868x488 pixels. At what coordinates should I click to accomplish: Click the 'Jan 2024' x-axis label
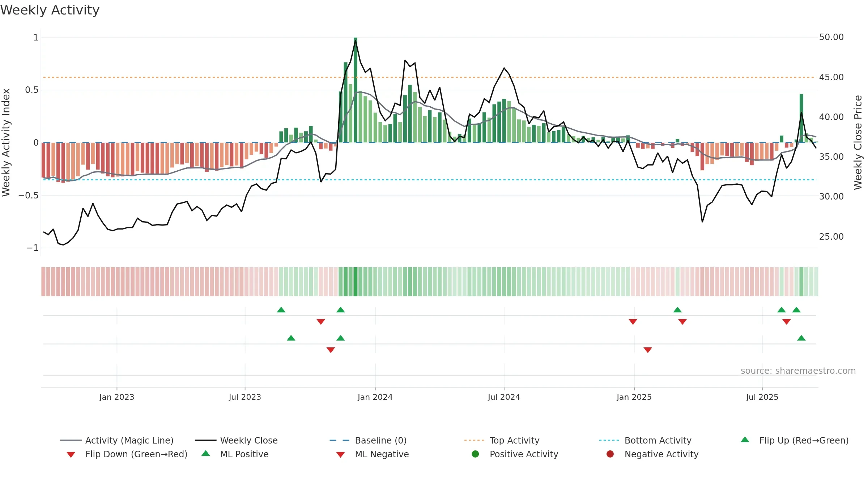click(x=375, y=397)
